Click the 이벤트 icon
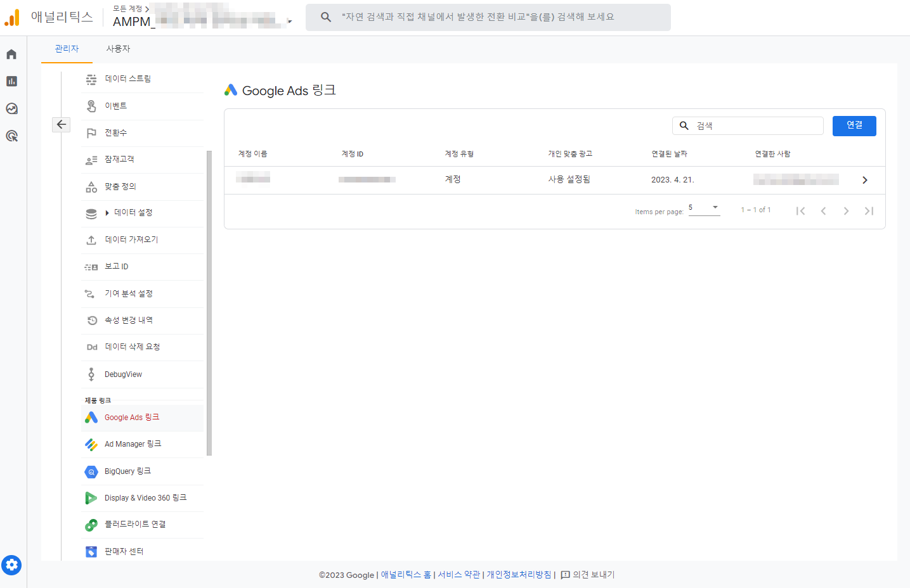Viewport: 910px width, 588px height. point(91,106)
